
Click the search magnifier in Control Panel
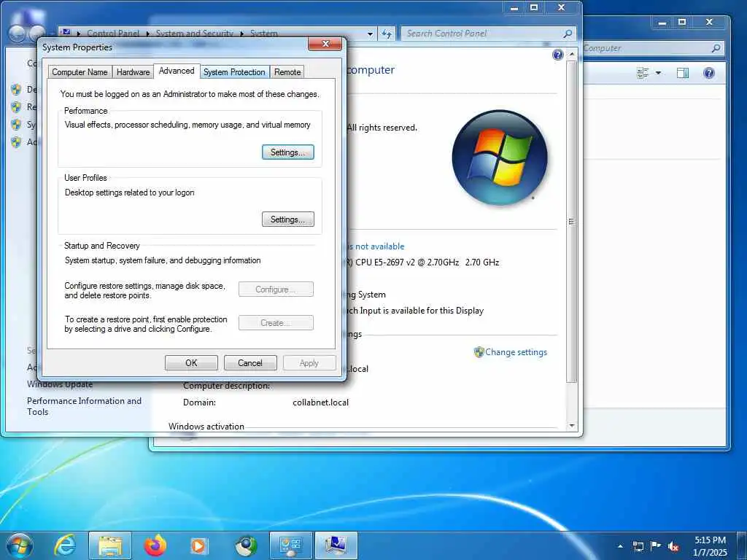568,34
